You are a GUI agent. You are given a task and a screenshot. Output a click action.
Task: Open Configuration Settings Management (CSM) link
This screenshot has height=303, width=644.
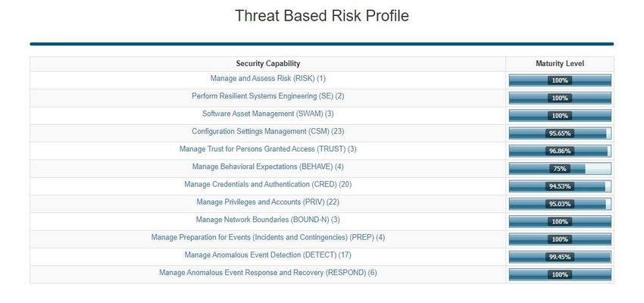click(267, 131)
